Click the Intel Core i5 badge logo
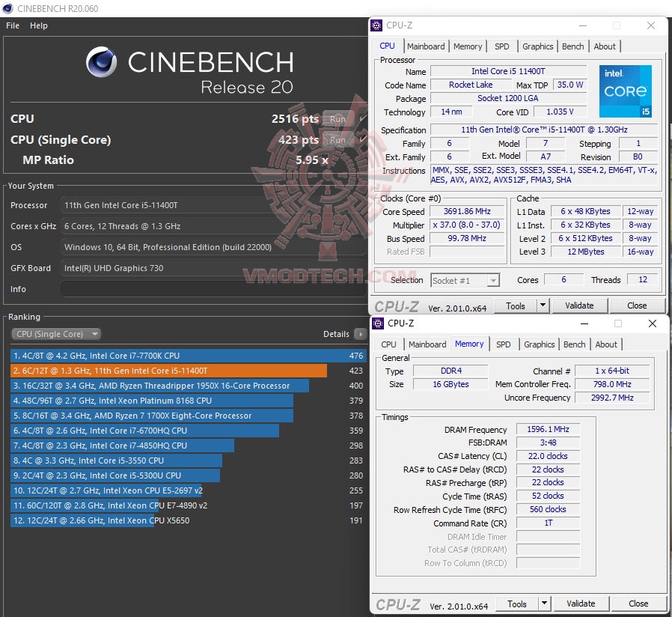The image size is (672, 617). coord(626,91)
